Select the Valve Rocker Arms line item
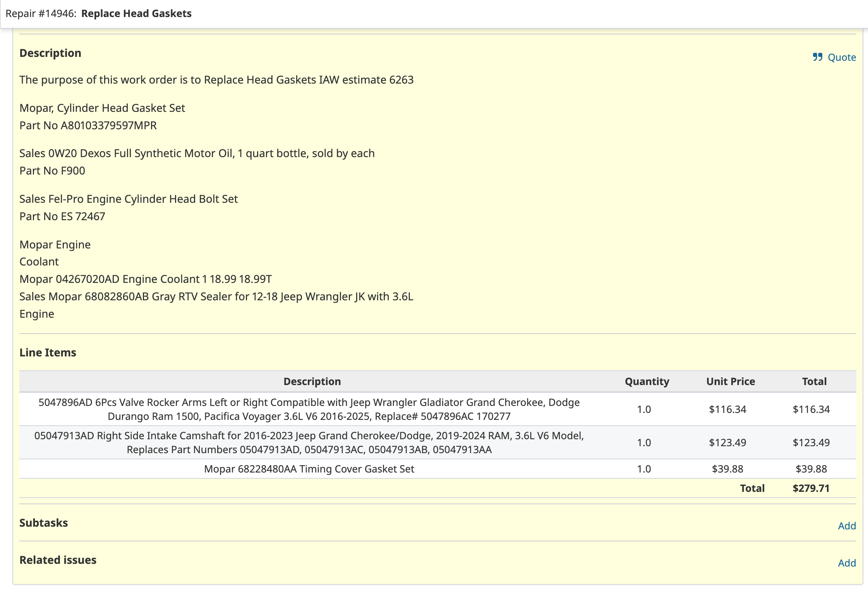Viewport: 868px width, 589px height. [309, 409]
